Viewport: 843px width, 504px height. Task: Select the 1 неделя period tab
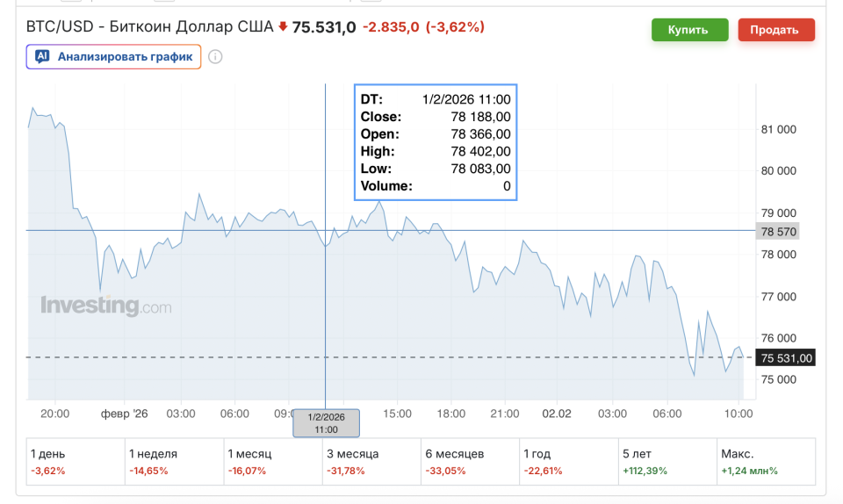(174, 462)
